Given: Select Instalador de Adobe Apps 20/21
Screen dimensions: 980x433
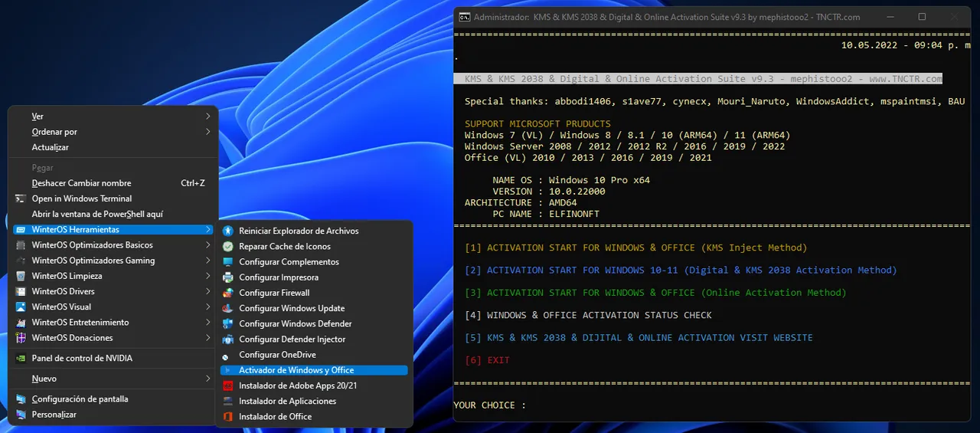Looking at the screenshot, I should 298,385.
